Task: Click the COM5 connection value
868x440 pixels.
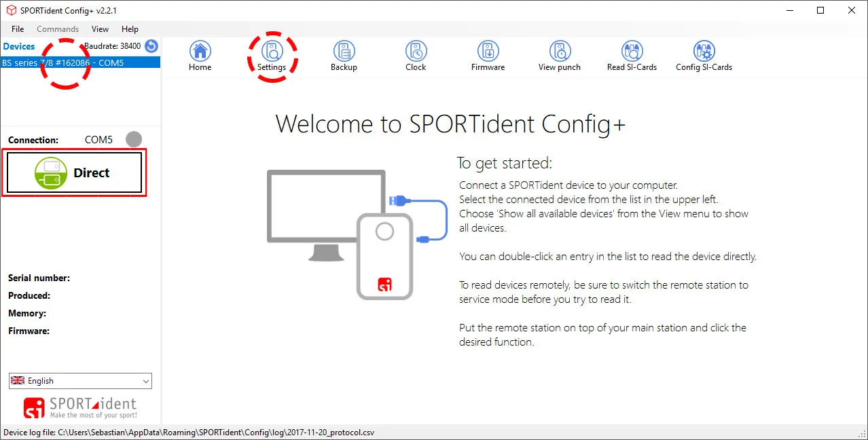Action: (x=98, y=140)
